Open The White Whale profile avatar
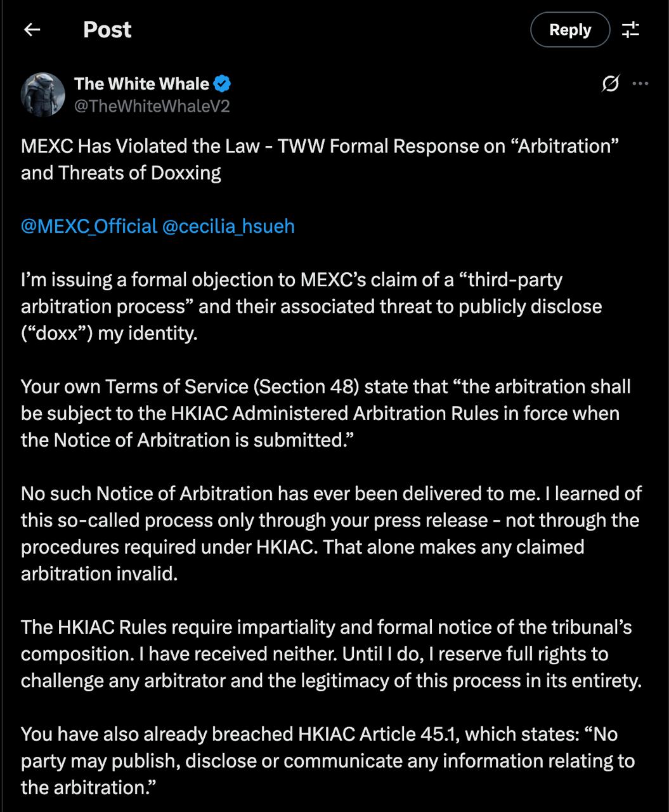Image resolution: width=669 pixels, height=812 pixels. pyautogui.click(x=43, y=94)
